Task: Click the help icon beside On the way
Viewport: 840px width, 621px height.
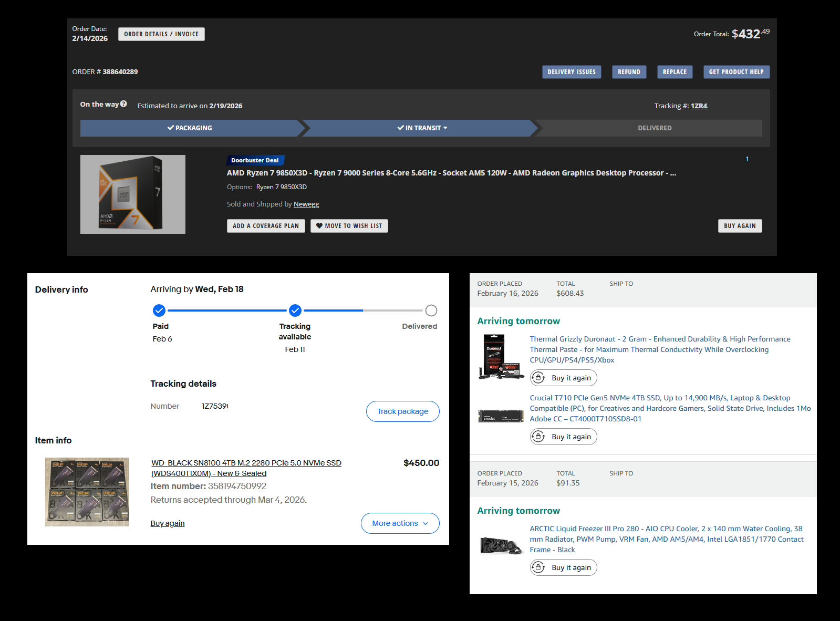Action: (x=123, y=104)
